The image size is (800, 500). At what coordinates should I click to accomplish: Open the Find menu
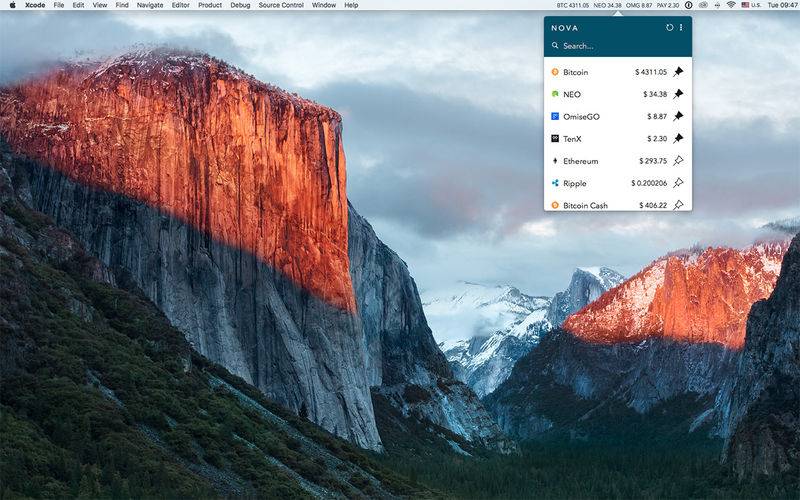pos(122,5)
